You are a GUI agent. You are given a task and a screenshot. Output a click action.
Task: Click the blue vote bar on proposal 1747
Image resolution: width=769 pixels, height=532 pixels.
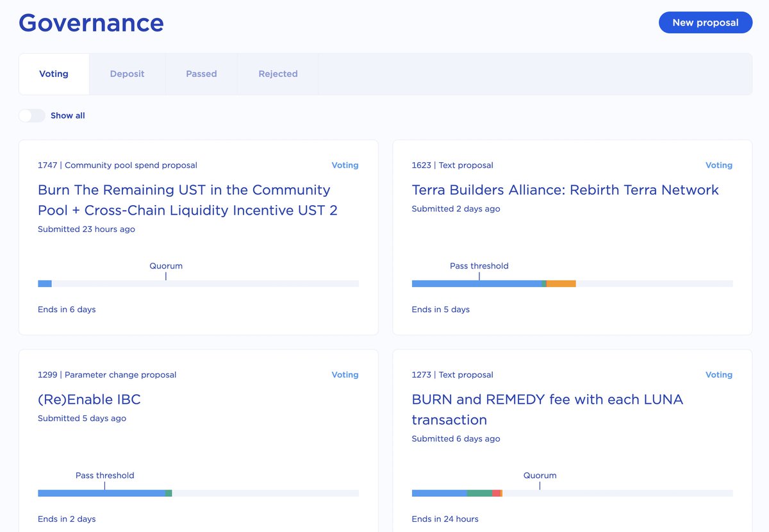pos(45,283)
